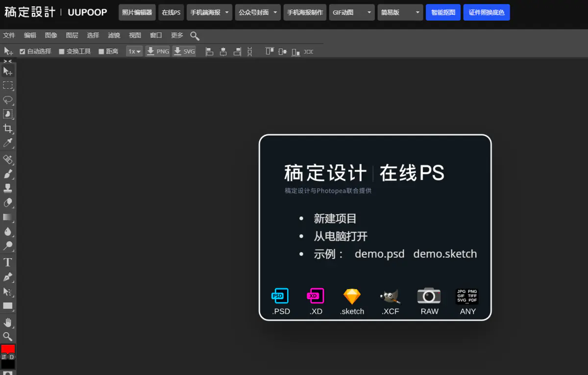Open the 窗口 menu

pyautogui.click(x=156, y=35)
